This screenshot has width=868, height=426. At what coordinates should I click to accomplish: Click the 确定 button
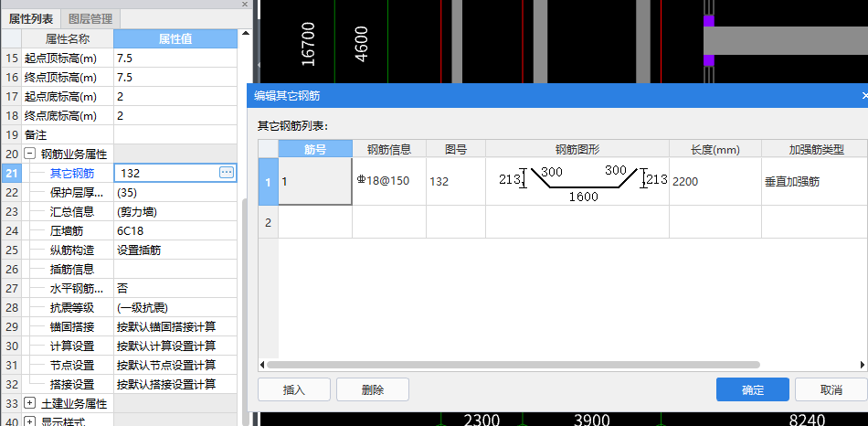pos(752,389)
